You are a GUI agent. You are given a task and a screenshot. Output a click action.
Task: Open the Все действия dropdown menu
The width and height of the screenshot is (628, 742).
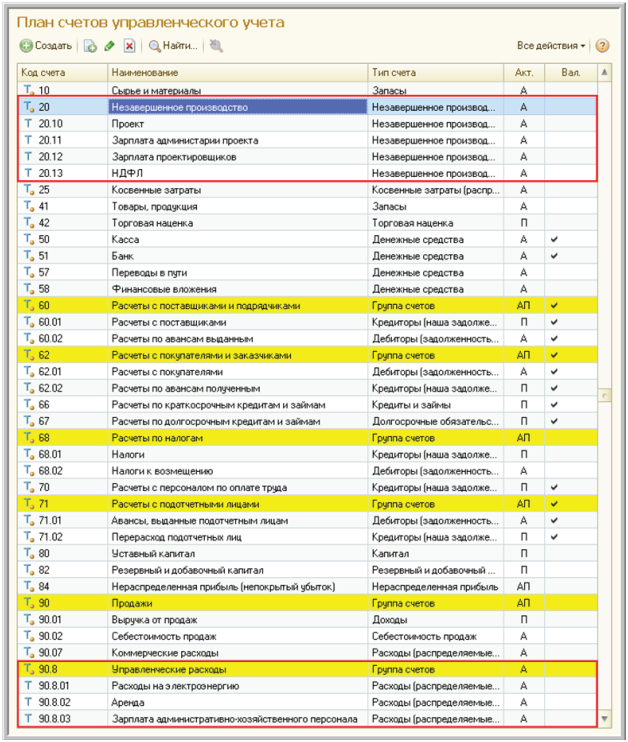pyautogui.click(x=551, y=46)
